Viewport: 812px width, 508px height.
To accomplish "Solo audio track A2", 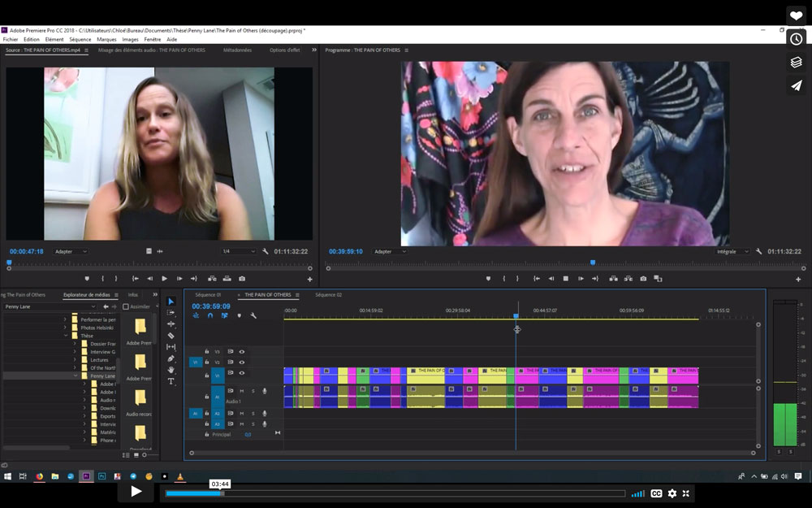I will tap(253, 414).
